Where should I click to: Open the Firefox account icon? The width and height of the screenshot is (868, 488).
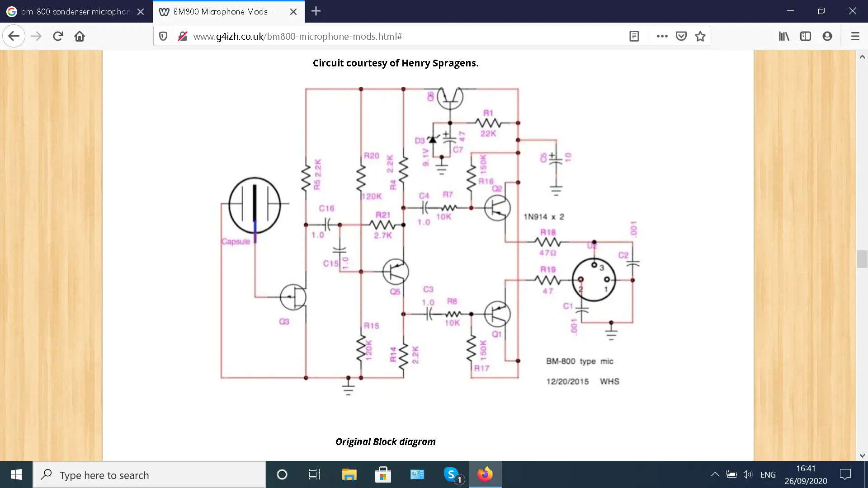827,36
